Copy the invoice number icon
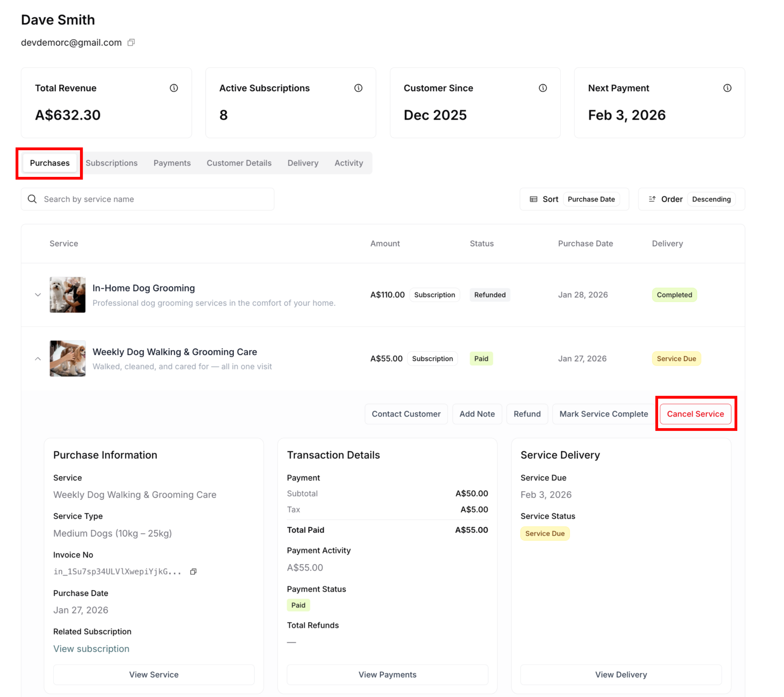The height and width of the screenshot is (697, 784). tap(193, 571)
